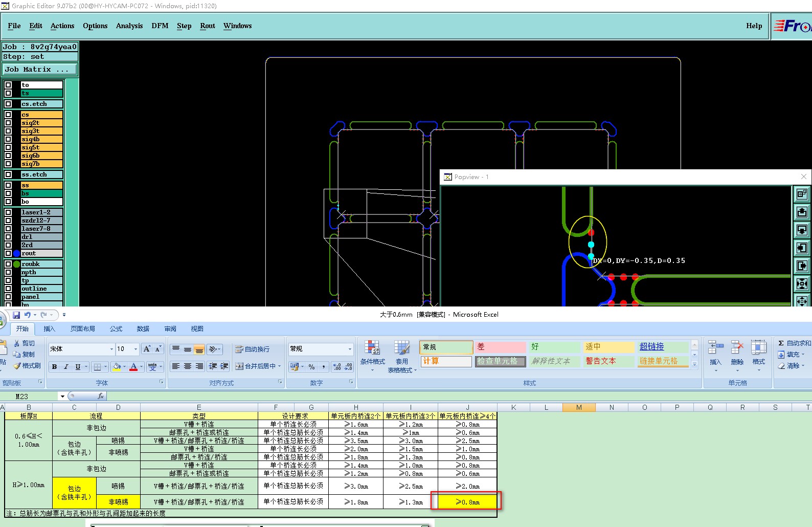
Task: Apply italic formatting in Excel
Action: tap(66, 366)
